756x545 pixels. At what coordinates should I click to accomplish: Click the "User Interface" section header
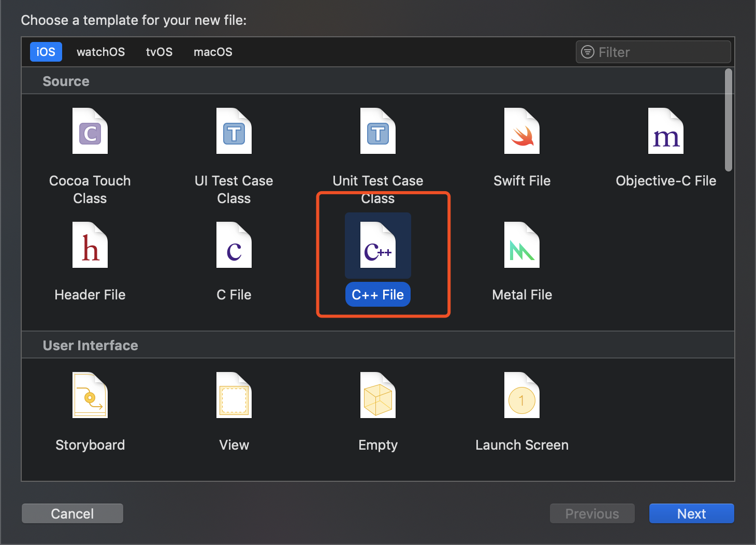click(x=91, y=346)
